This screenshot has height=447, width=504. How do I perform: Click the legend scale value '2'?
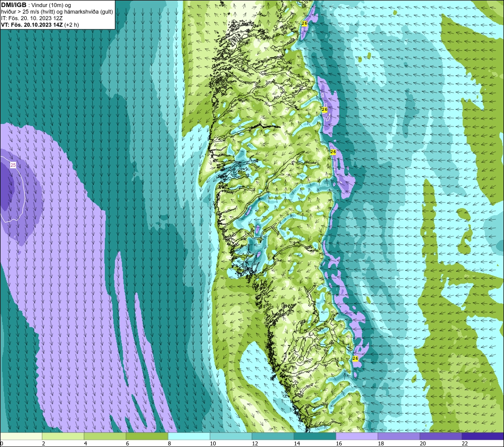coord(43,443)
